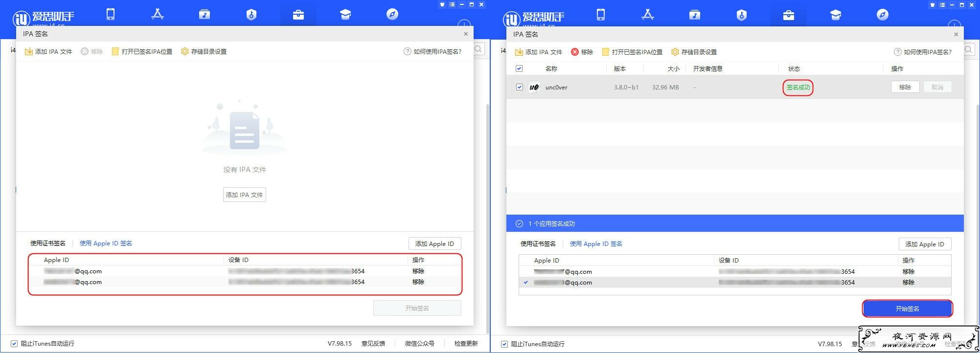The height and width of the screenshot is (353, 980).
Task: Toggle the unc0ver row checkbox
Action: pyautogui.click(x=519, y=87)
